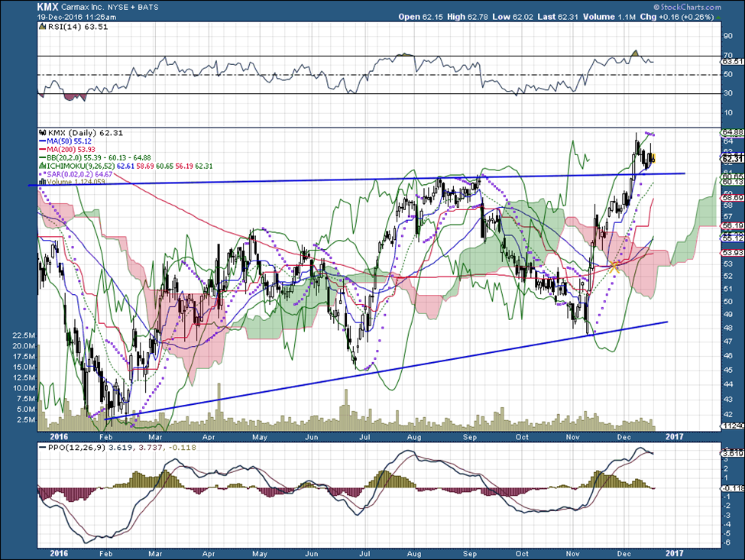Click the 42 label on price axis
This screenshot has width=745, height=560.
point(727,415)
